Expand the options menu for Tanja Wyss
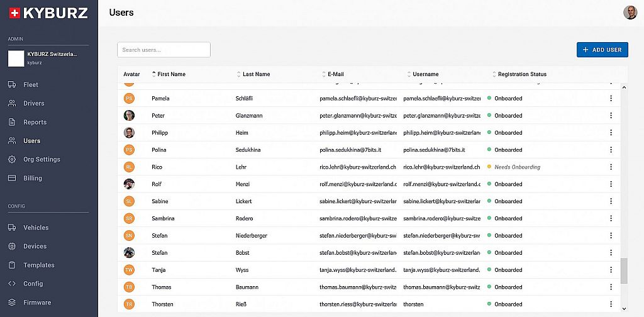Image resolution: width=644 pixels, height=317 pixels. tap(610, 270)
